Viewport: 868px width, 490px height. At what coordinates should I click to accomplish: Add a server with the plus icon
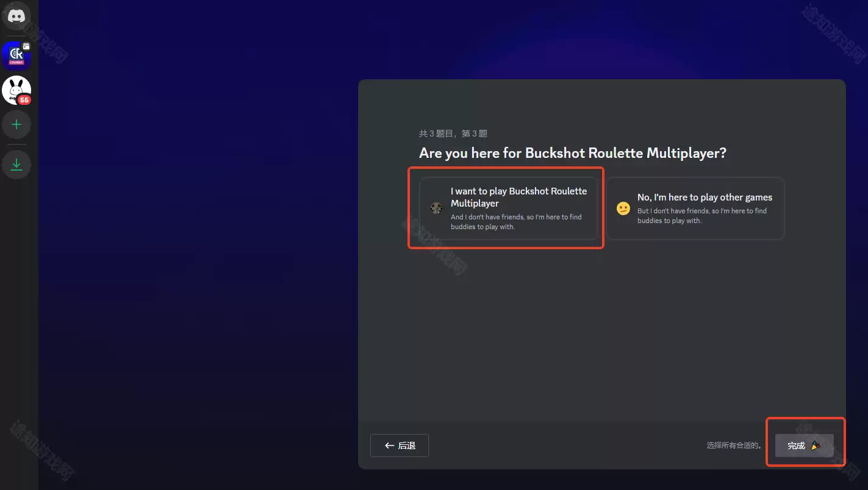16,125
